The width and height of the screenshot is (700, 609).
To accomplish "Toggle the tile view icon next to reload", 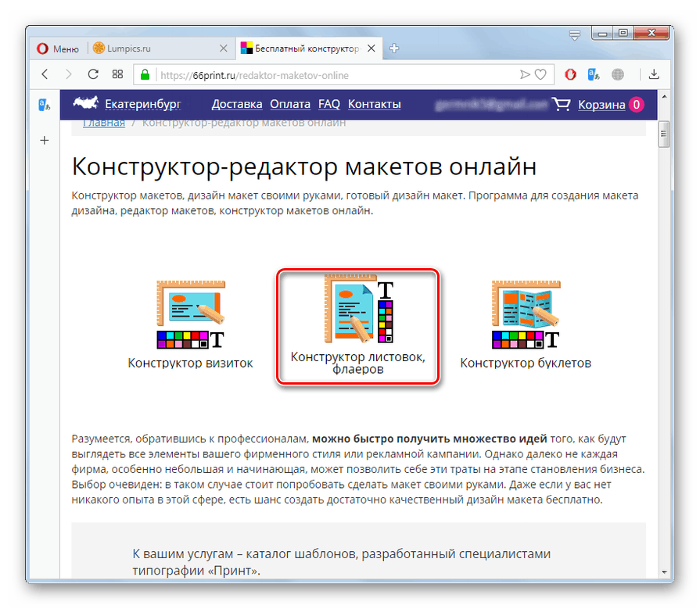I will pos(117,74).
